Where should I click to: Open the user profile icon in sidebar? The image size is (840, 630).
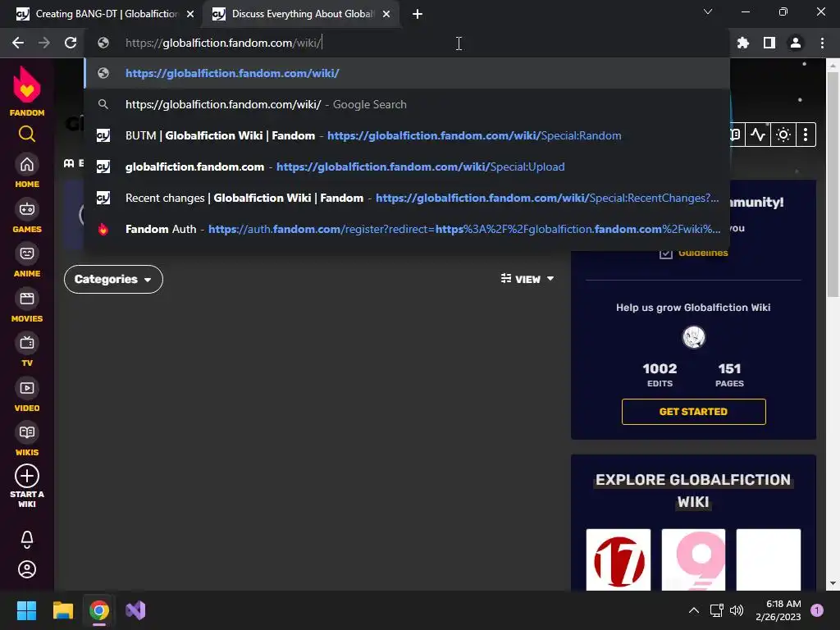[x=27, y=569]
